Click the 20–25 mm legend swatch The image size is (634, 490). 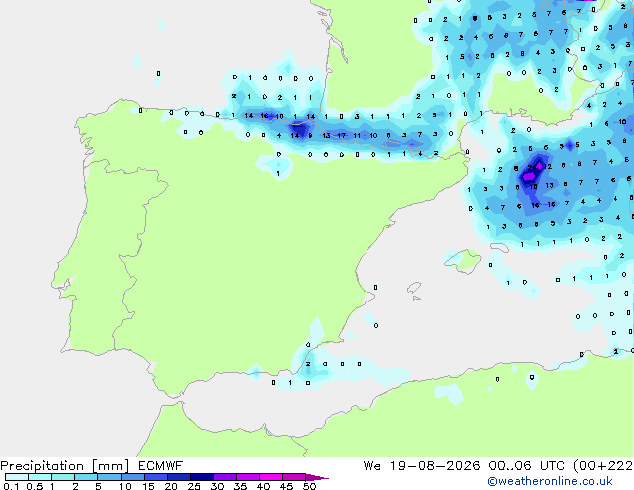[x=178, y=477]
